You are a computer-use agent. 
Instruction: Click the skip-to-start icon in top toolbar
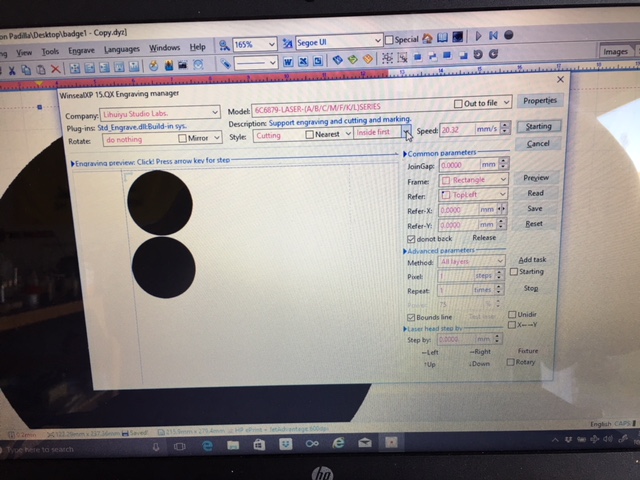pos(493,36)
